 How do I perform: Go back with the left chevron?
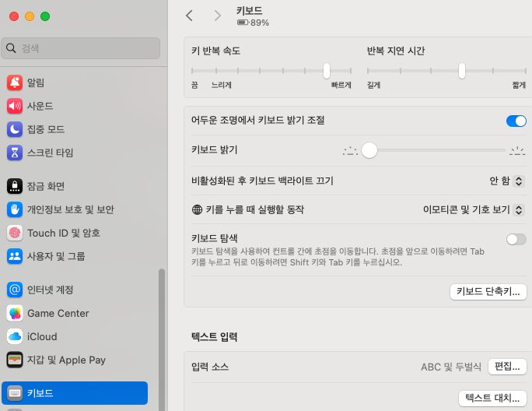point(189,16)
